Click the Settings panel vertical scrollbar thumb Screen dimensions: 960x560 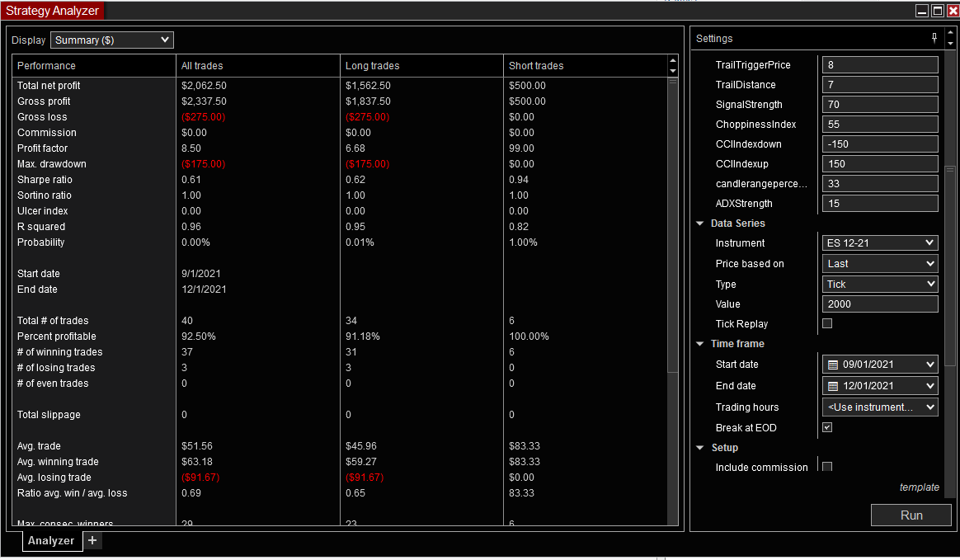[949, 266]
